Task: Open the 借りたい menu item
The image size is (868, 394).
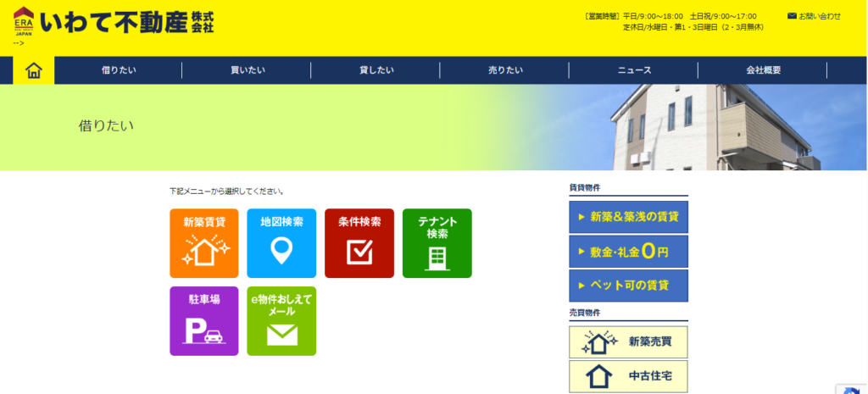Action: click(x=118, y=70)
